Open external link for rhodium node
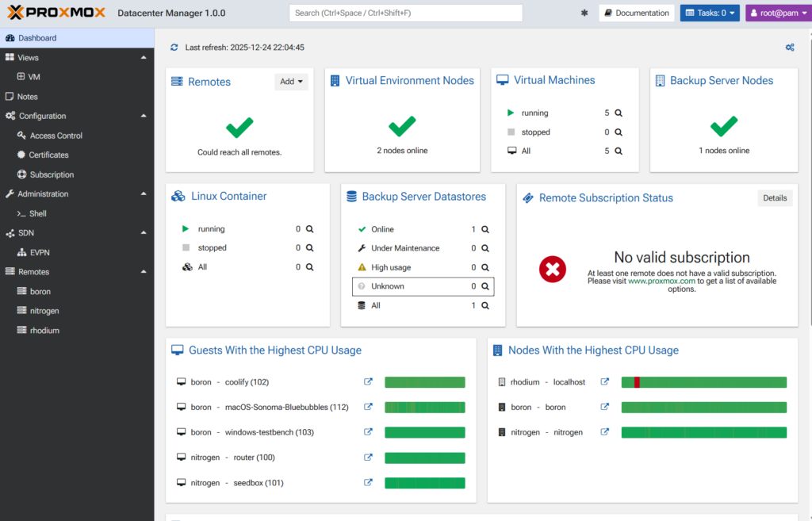 605,382
